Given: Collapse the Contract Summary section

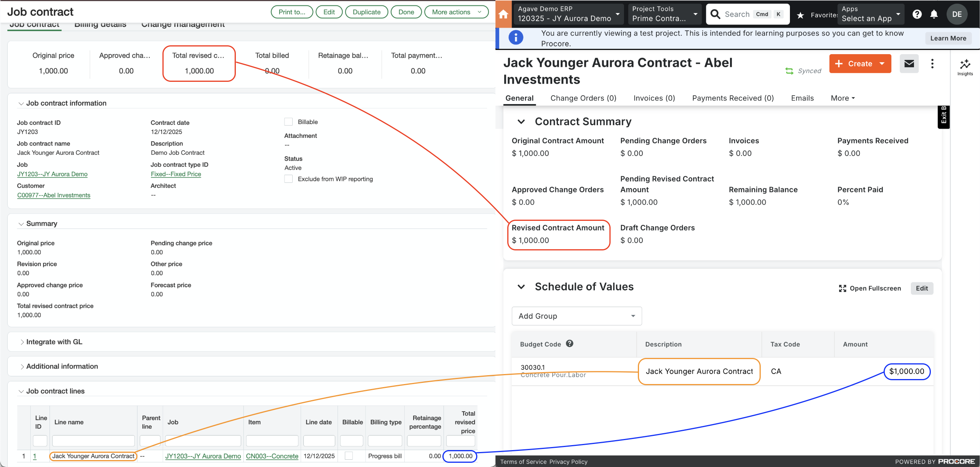Looking at the screenshot, I should click(x=521, y=122).
